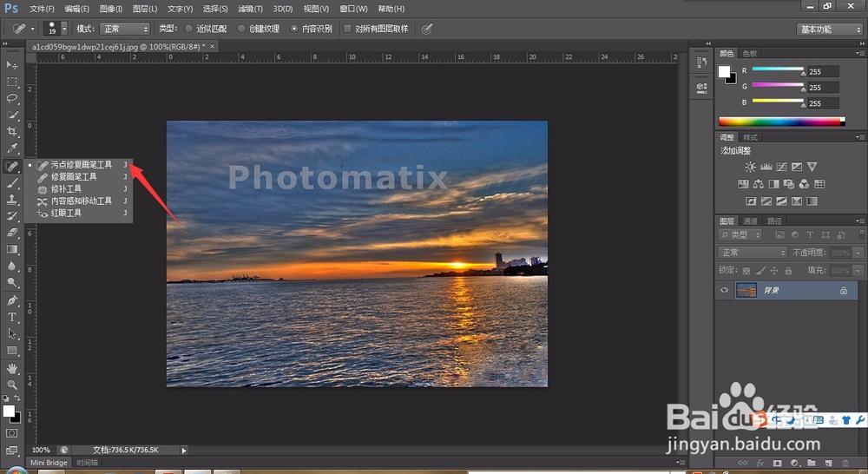Choose the 近似匹配 radio option
The image size is (868, 474).
point(190,29)
